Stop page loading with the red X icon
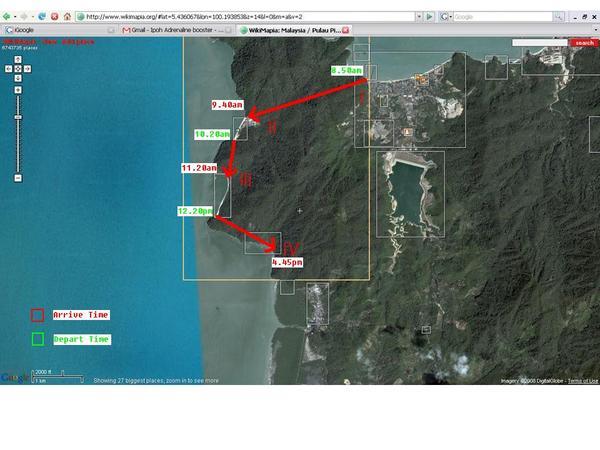 click(55, 16)
